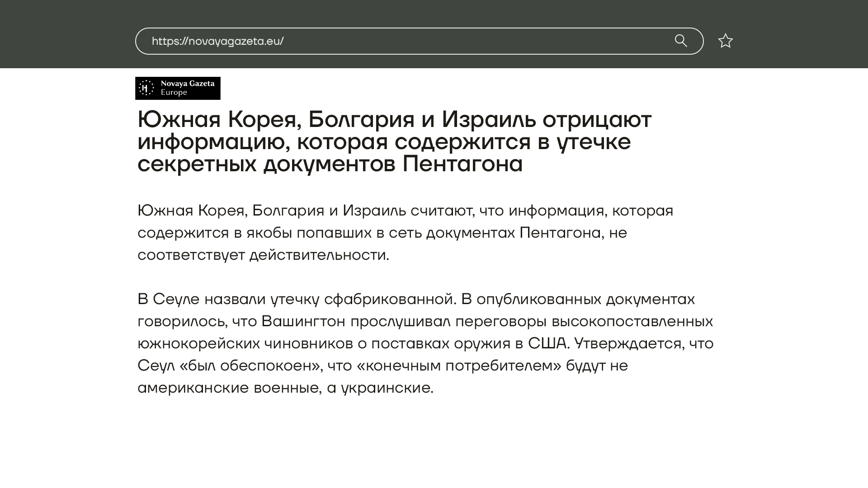This screenshot has height=488, width=868.
Task: Click the word Вашингтон in the article text
Action: click(303, 321)
